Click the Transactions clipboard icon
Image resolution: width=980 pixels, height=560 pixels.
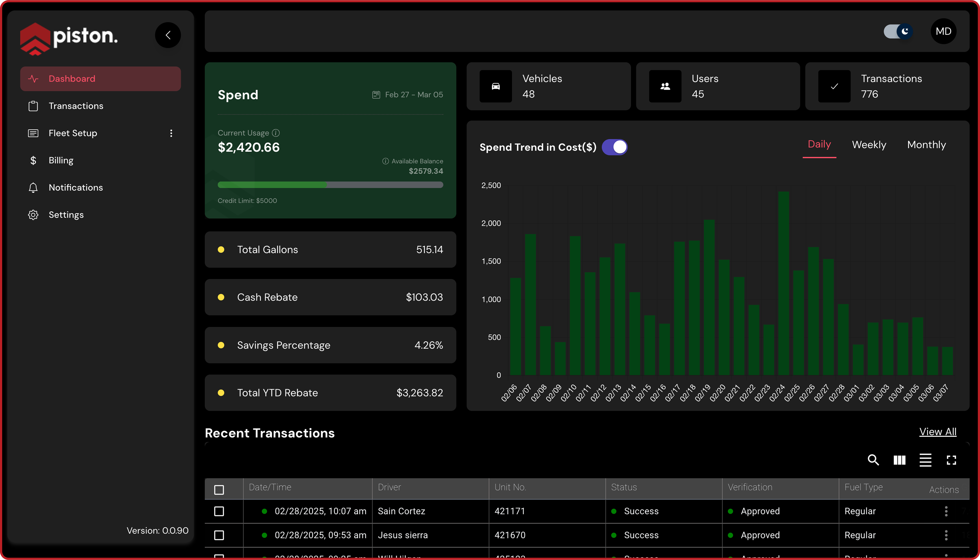click(33, 106)
